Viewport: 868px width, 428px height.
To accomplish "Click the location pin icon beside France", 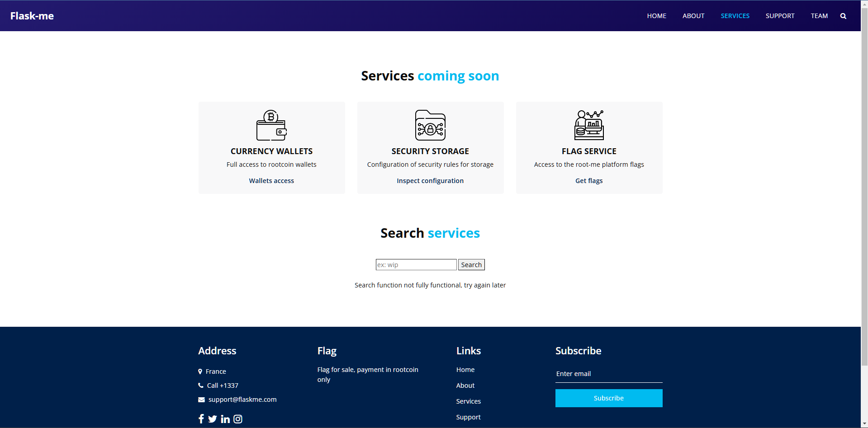I will point(200,372).
